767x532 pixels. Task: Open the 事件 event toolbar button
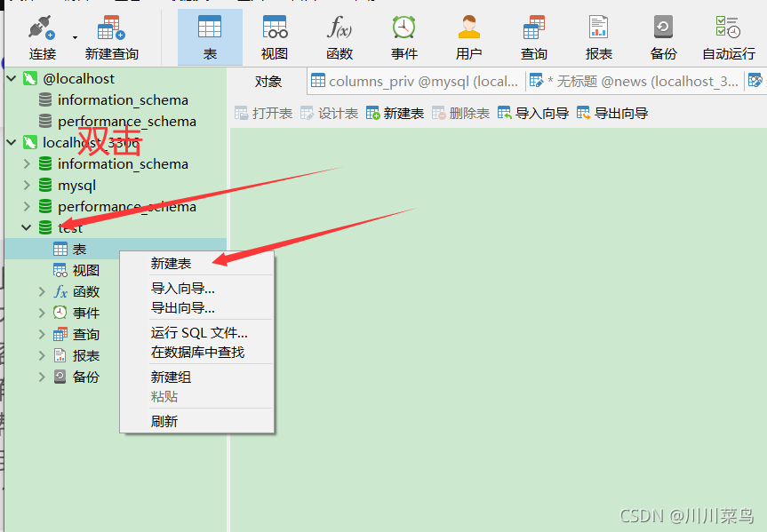tap(404, 37)
